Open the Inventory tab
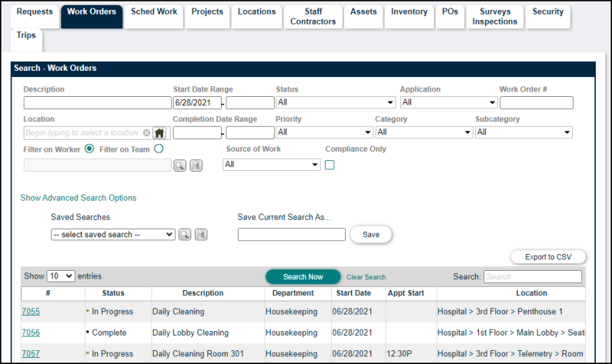 coord(409,16)
